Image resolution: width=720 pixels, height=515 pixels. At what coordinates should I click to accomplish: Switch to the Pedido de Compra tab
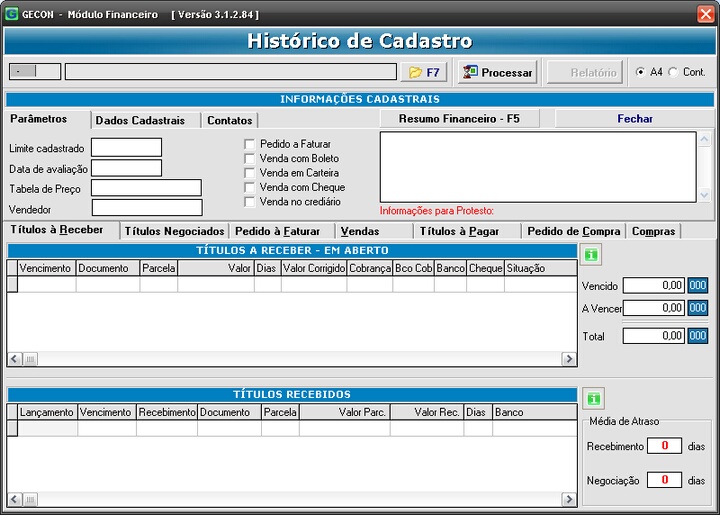click(x=574, y=231)
